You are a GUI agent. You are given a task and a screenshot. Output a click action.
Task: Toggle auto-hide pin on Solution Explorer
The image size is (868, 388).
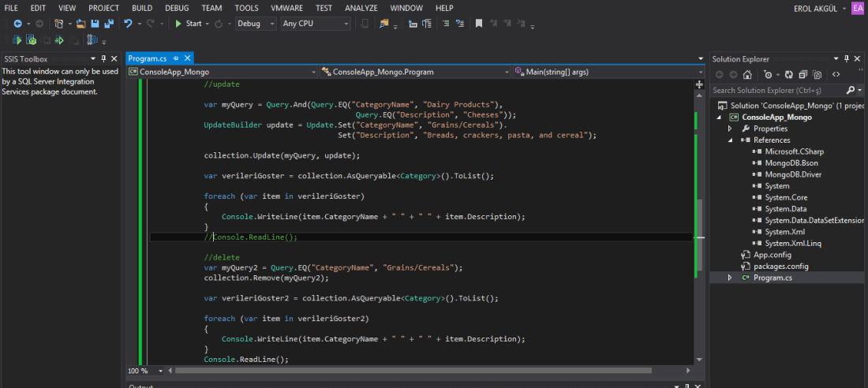click(x=847, y=58)
